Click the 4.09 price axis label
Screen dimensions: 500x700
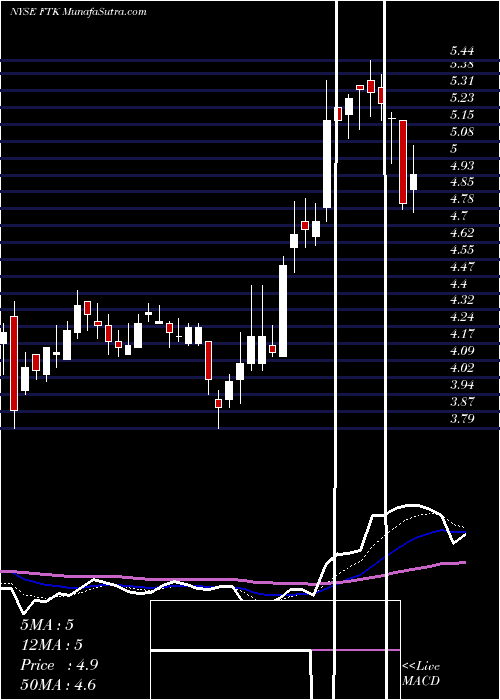coord(462,351)
